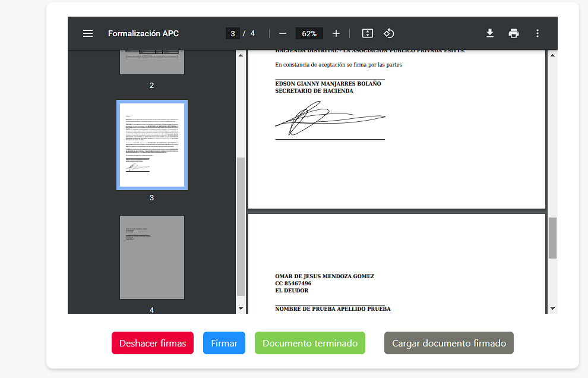The image size is (588, 378).
Task: Click the current page number field
Action: pos(232,33)
